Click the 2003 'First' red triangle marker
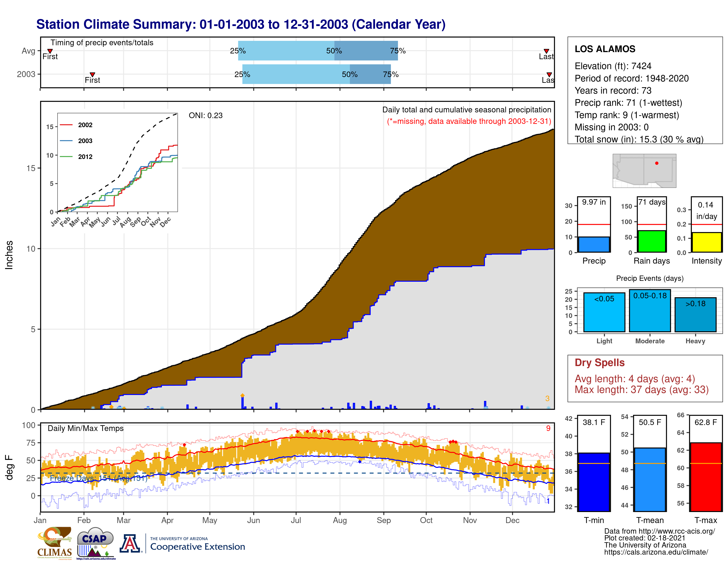The height and width of the screenshot is (563, 728). point(93,75)
